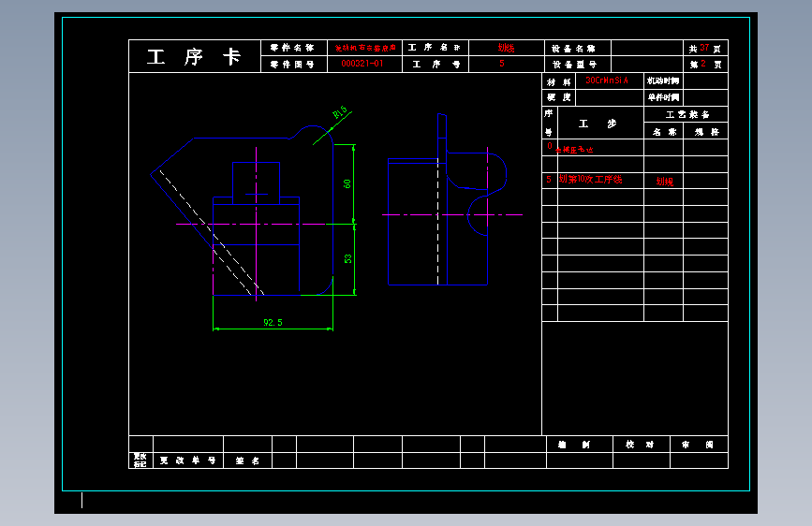Select the 92.5 horizontal dimension text
The image size is (812, 526).
[x=273, y=323]
